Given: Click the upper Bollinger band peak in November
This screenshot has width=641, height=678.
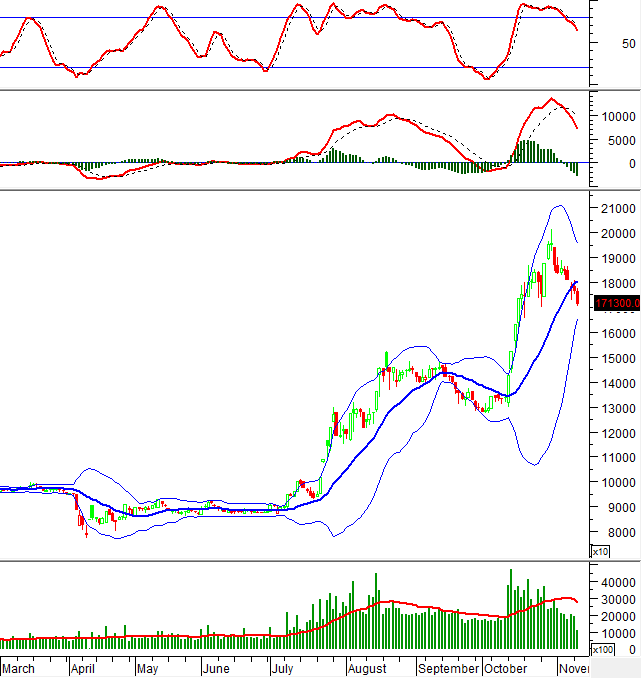Looking at the screenshot, I should pos(559,206).
